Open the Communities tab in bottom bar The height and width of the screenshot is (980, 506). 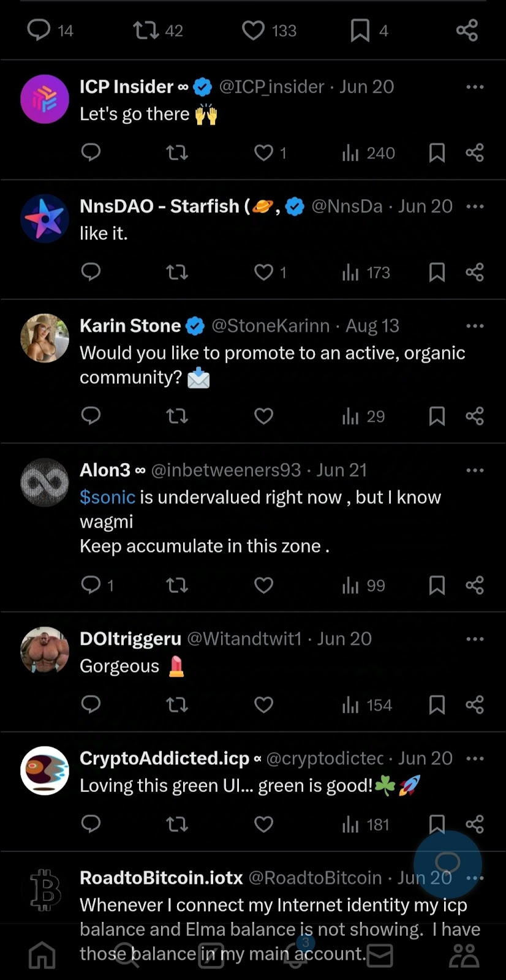pos(464,956)
